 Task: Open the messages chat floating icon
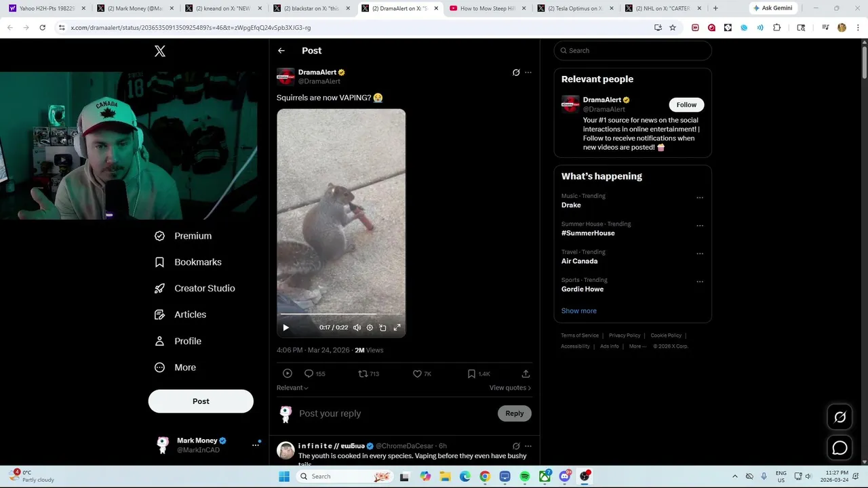click(840, 448)
